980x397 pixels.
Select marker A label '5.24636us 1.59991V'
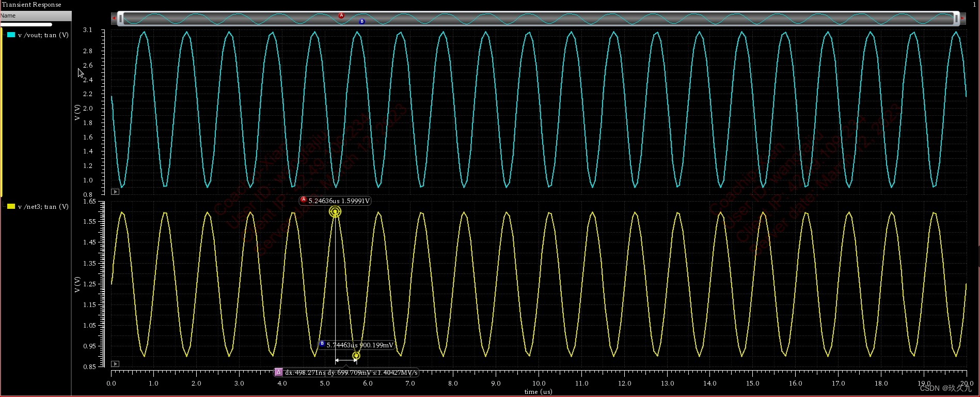pyautogui.click(x=339, y=201)
